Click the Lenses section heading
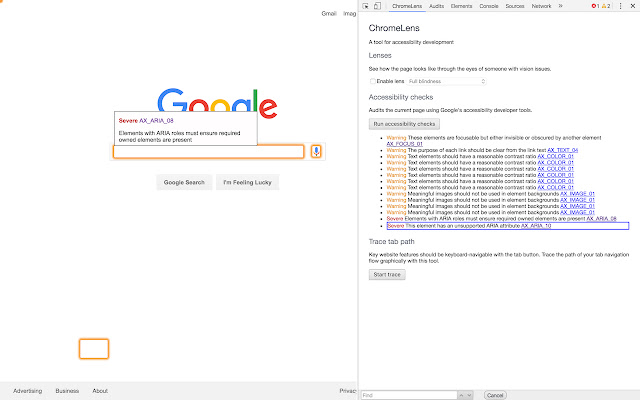The height and width of the screenshot is (400, 640). pos(380,56)
